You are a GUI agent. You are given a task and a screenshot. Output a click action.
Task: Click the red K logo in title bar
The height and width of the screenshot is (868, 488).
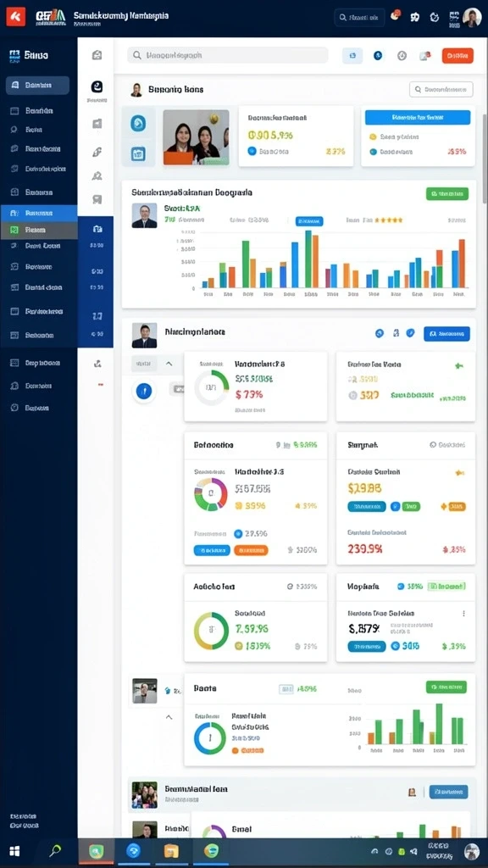(15, 17)
